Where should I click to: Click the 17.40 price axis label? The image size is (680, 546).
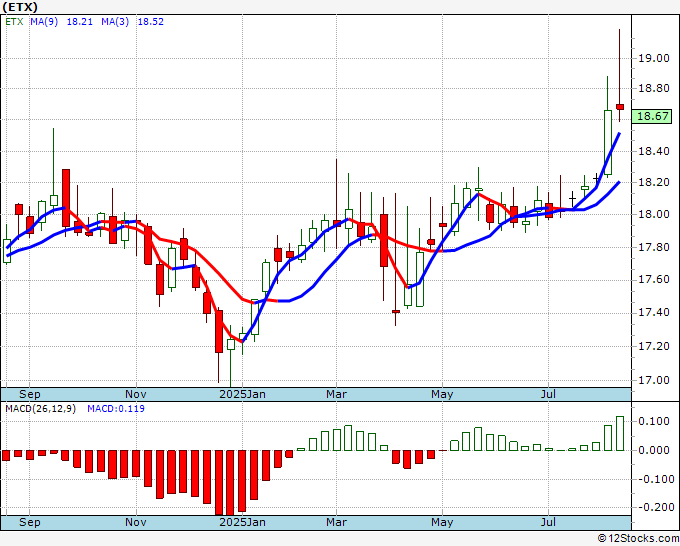pos(654,312)
